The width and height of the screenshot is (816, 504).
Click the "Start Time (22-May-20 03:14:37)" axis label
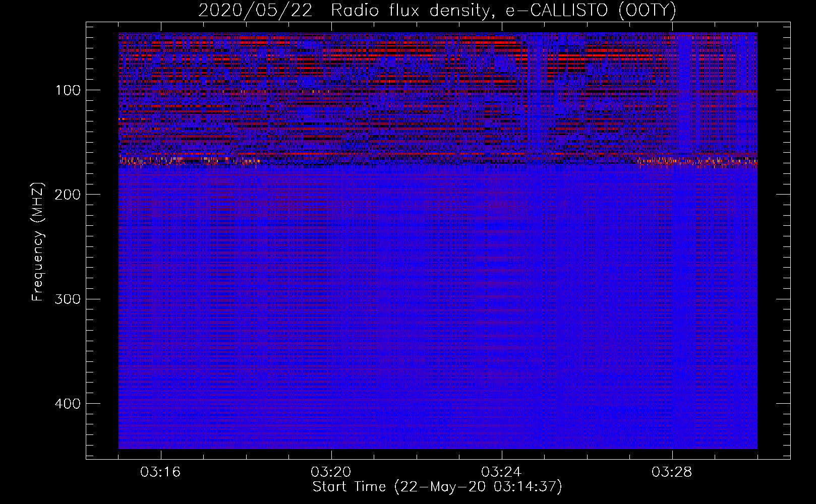coord(437,487)
